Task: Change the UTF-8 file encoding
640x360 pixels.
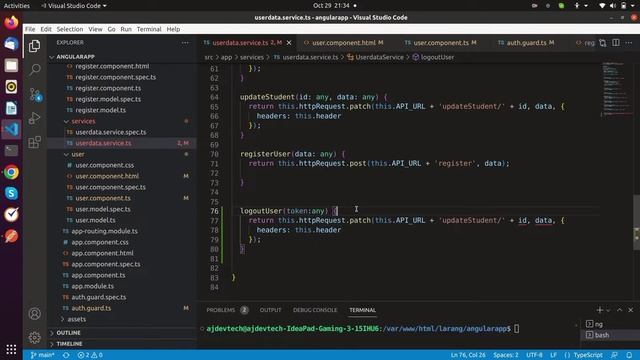Action: 534,355
